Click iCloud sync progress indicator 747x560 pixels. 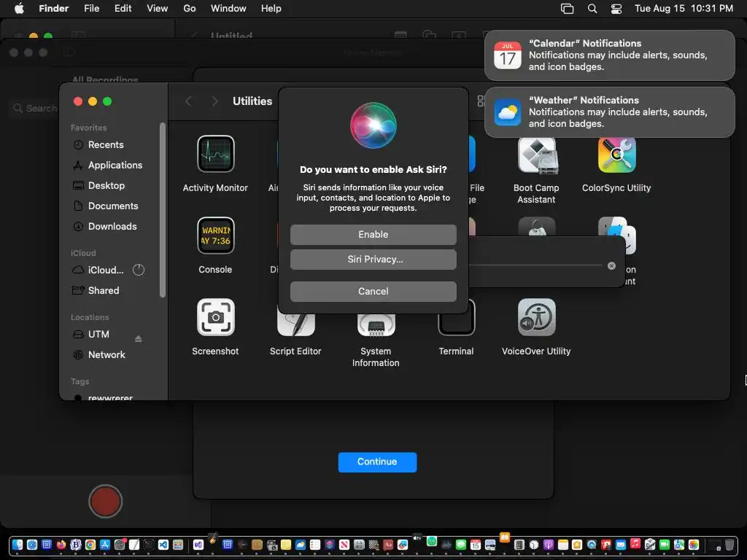(x=138, y=270)
